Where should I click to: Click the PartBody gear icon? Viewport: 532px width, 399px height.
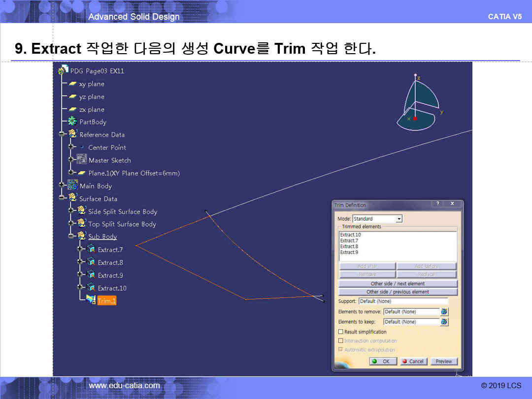click(72, 122)
